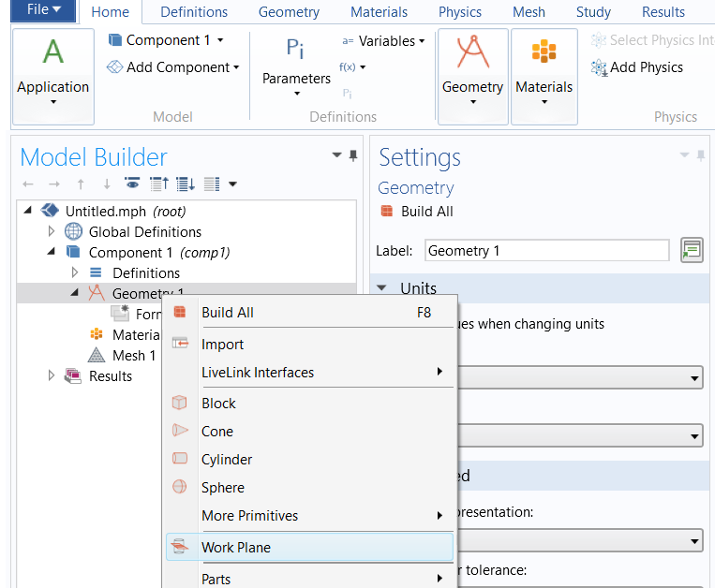Go to next node with right arrow

click(54, 184)
